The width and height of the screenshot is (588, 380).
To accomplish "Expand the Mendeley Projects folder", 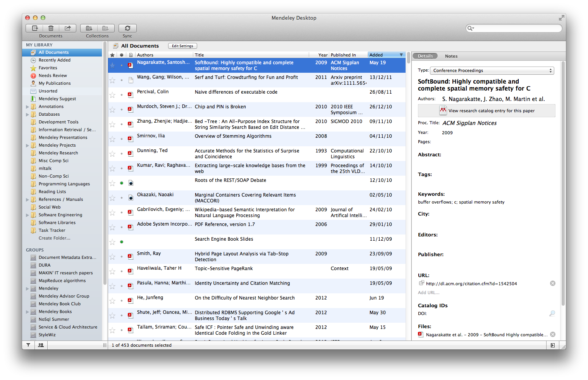I will click(28, 145).
